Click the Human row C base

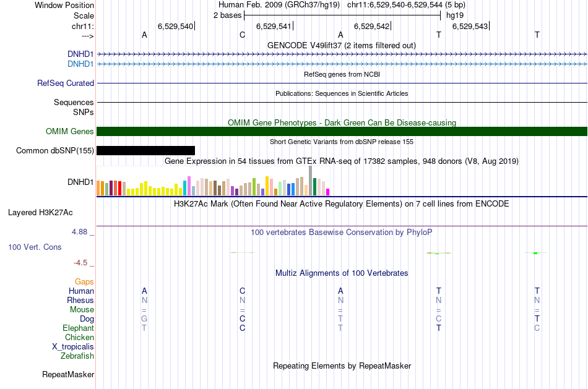point(242,291)
